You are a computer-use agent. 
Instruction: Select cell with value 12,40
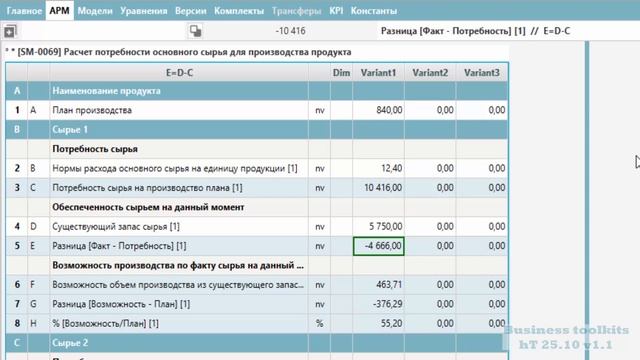click(378, 168)
